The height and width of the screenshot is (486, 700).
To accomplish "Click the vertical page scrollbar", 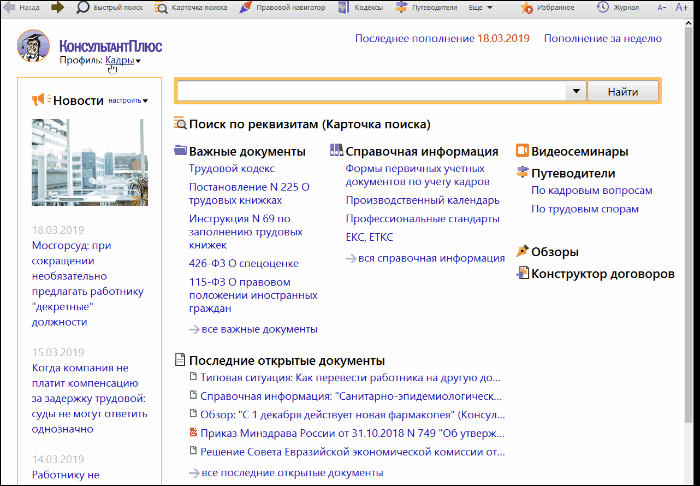I will [x=689, y=223].
